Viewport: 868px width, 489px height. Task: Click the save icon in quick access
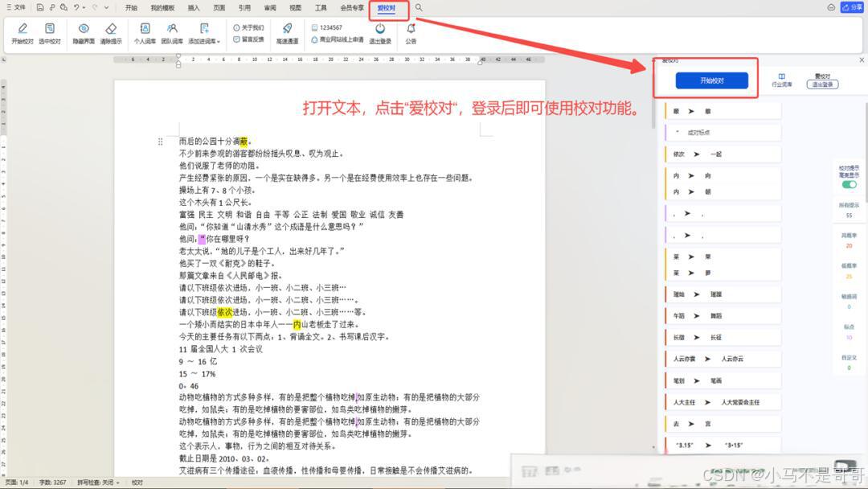pos(40,8)
